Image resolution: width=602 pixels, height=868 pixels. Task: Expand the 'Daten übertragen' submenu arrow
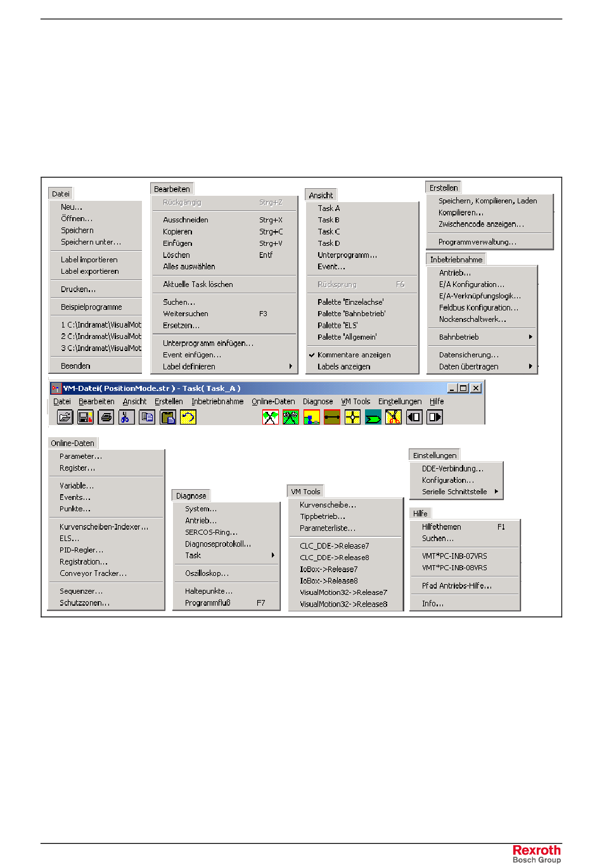[x=531, y=366]
